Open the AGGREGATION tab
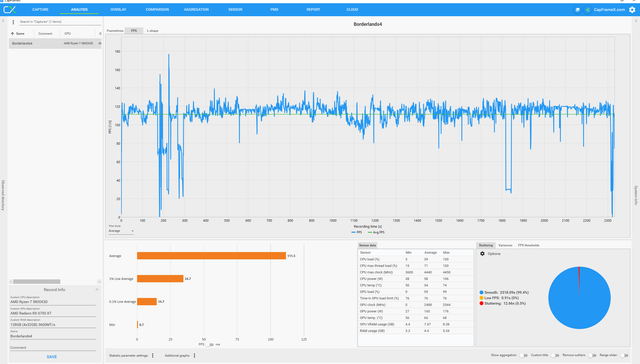The width and height of the screenshot is (640, 364). 196,9
